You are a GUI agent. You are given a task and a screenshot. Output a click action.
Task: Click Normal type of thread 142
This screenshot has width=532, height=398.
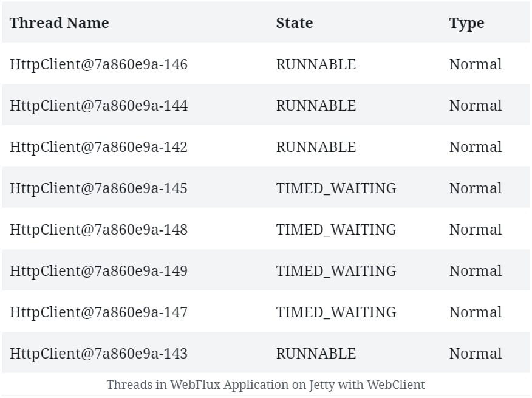(476, 147)
